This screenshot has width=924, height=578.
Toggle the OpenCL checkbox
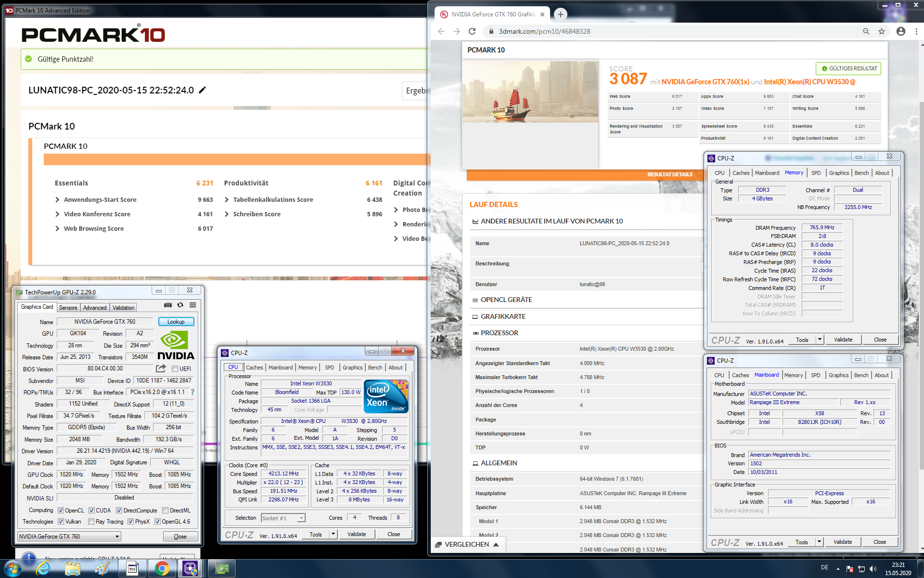[61, 511]
